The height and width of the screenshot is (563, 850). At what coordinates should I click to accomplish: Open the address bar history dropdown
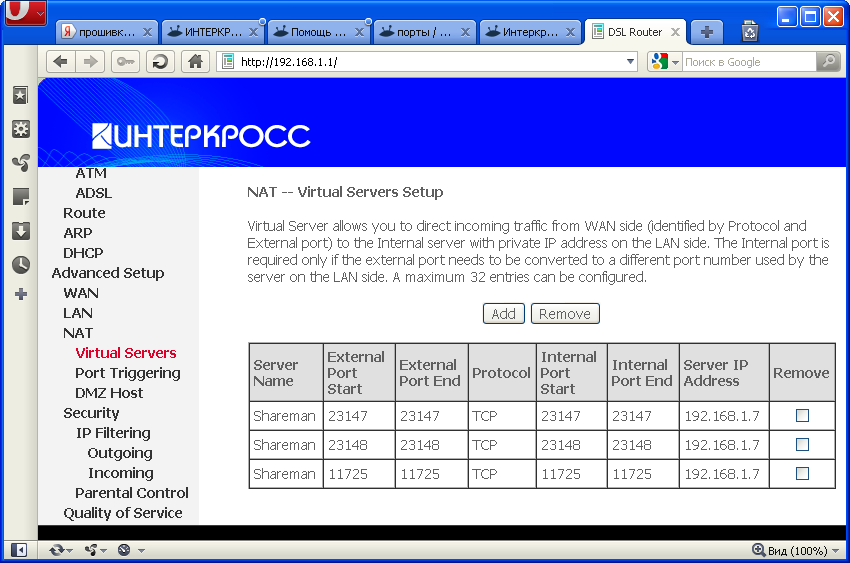[x=630, y=62]
